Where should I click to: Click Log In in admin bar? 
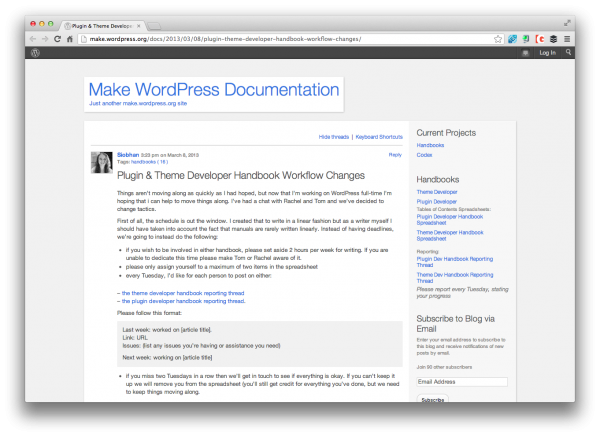547,53
